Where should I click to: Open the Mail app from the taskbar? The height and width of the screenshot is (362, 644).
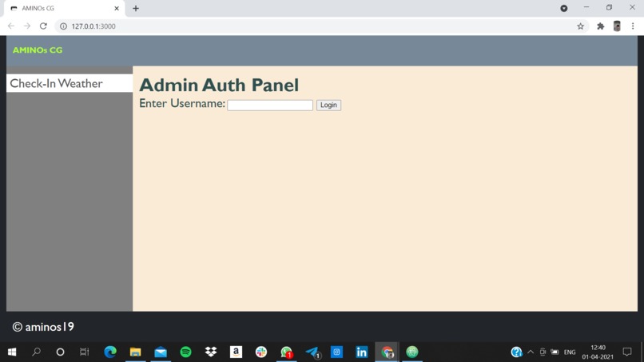(161, 352)
